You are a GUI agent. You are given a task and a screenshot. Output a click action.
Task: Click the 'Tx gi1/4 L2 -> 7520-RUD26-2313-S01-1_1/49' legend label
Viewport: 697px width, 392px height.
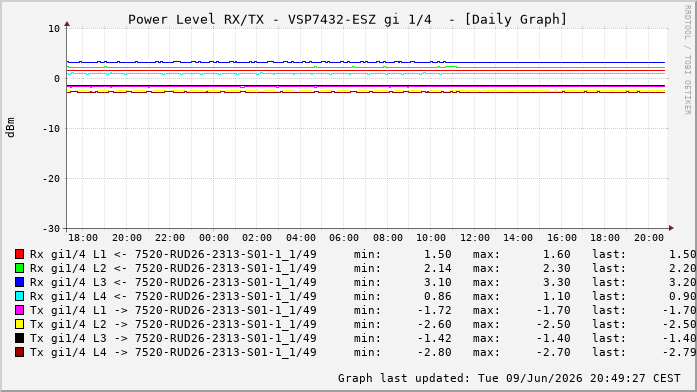(x=173, y=324)
